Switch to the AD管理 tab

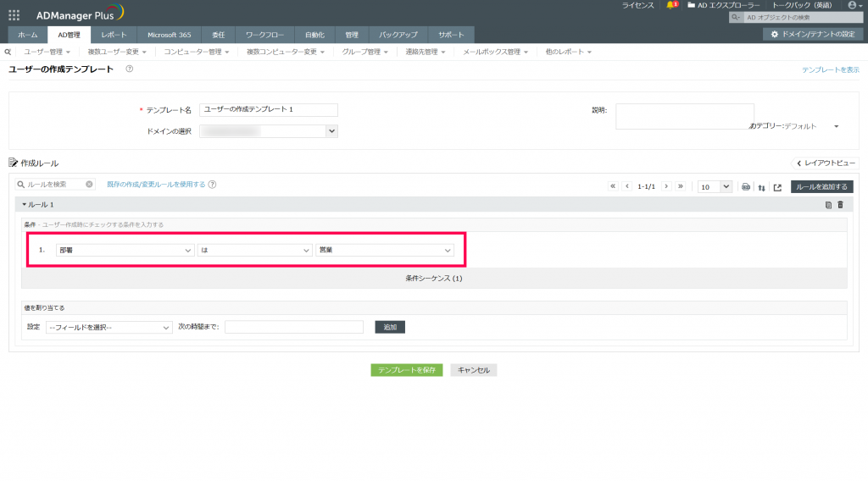[70, 35]
